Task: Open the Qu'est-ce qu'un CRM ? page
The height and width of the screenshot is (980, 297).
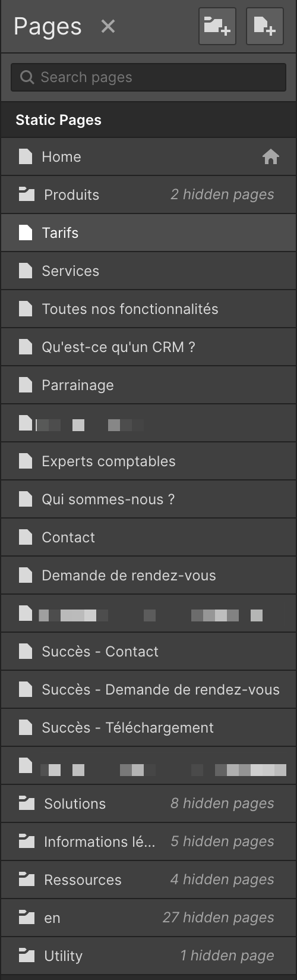Action: click(x=148, y=347)
